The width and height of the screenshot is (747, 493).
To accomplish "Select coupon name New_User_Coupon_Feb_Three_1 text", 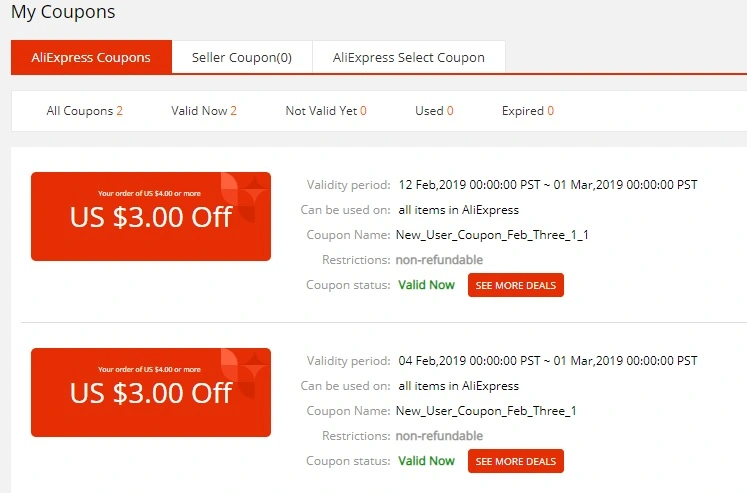I will [486, 411].
